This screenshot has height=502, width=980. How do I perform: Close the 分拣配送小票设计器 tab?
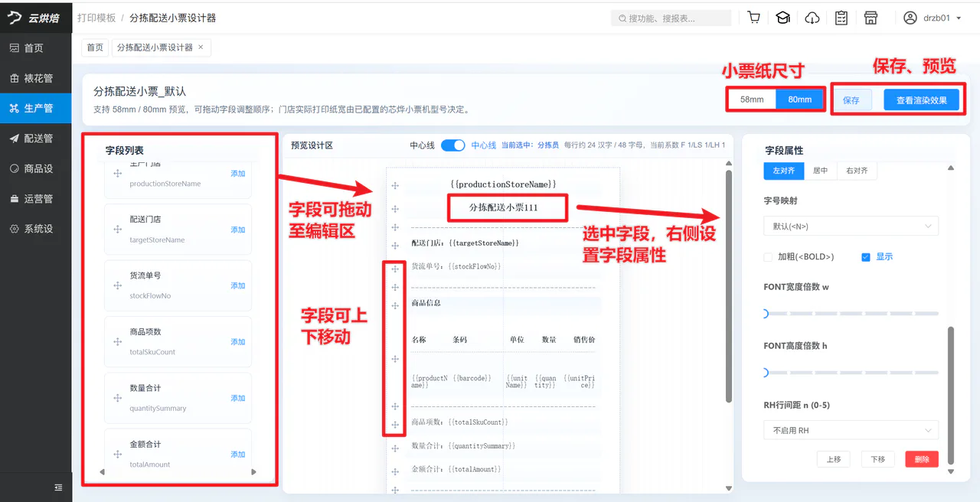click(201, 47)
